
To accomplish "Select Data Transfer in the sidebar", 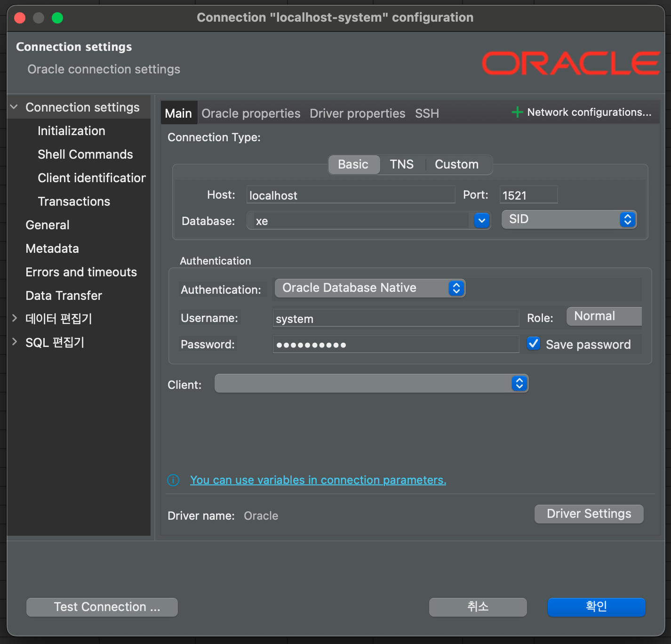I will (64, 296).
